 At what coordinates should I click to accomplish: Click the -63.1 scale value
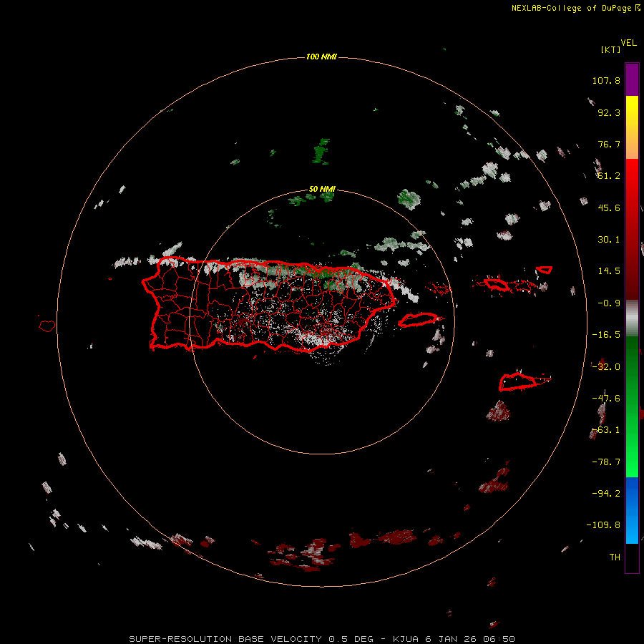point(606,430)
